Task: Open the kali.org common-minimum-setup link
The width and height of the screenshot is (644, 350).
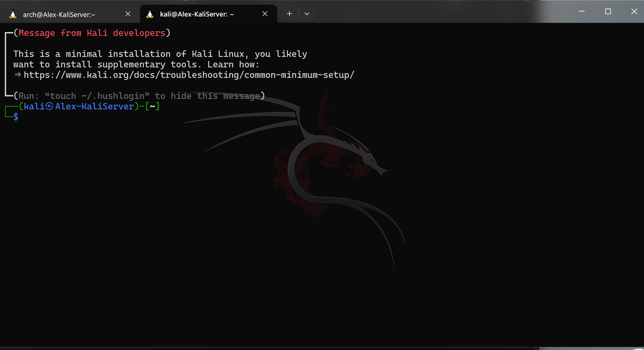Action: coord(189,75)
